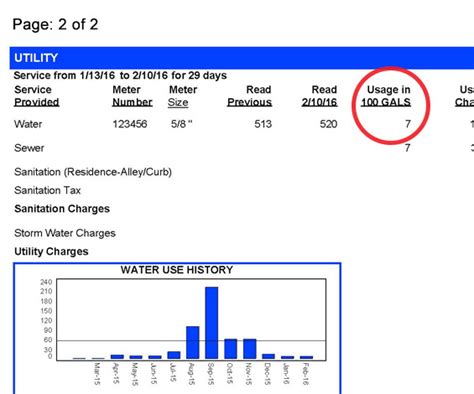Click the meter size value 5/8"
The height and width of the screenshot is (394, 474).
click(x=182, y=124)
